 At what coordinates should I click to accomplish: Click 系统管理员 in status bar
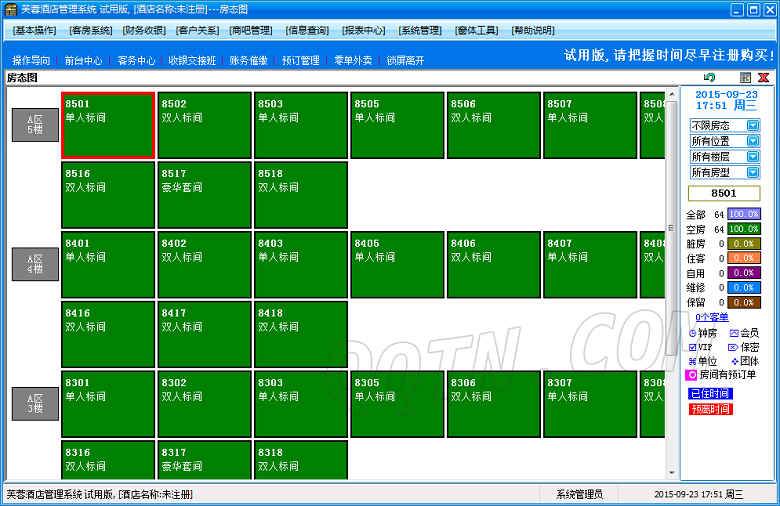(x=579, y=494)
